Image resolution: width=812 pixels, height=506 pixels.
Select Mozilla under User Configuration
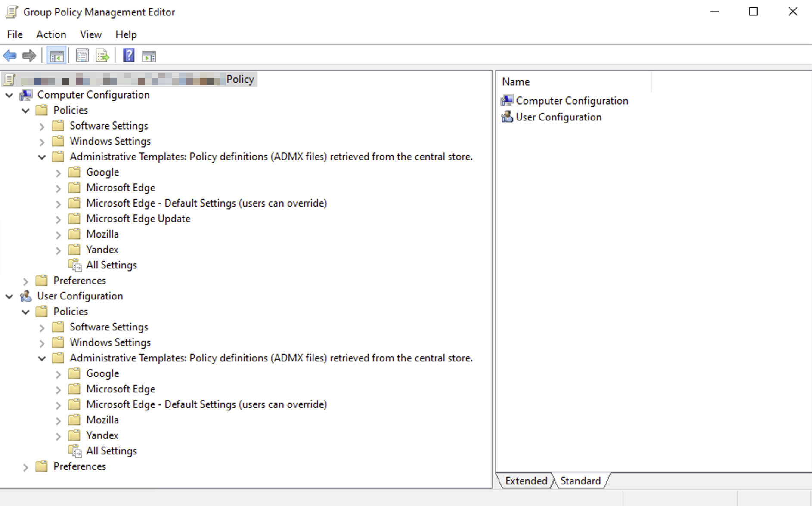(102, 420)
